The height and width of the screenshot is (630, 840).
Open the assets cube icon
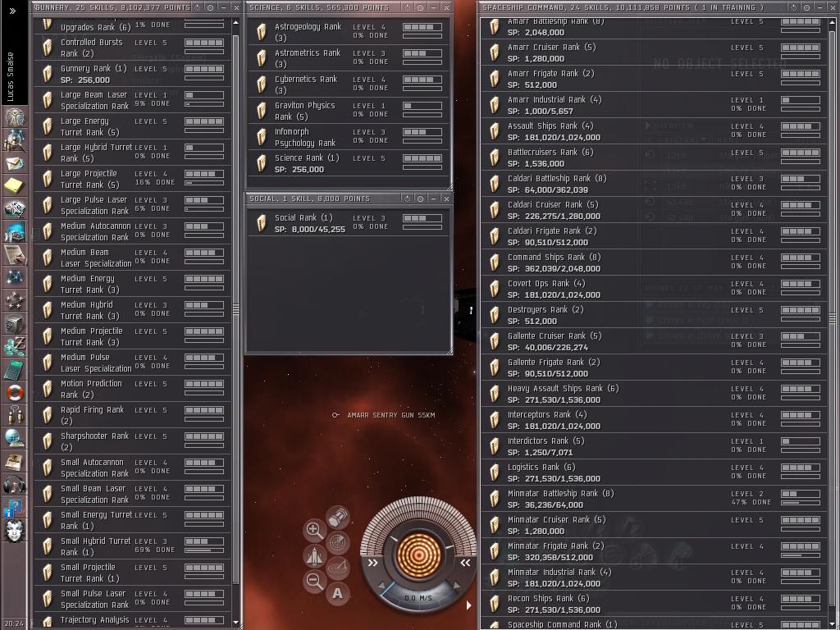[15, 323]
